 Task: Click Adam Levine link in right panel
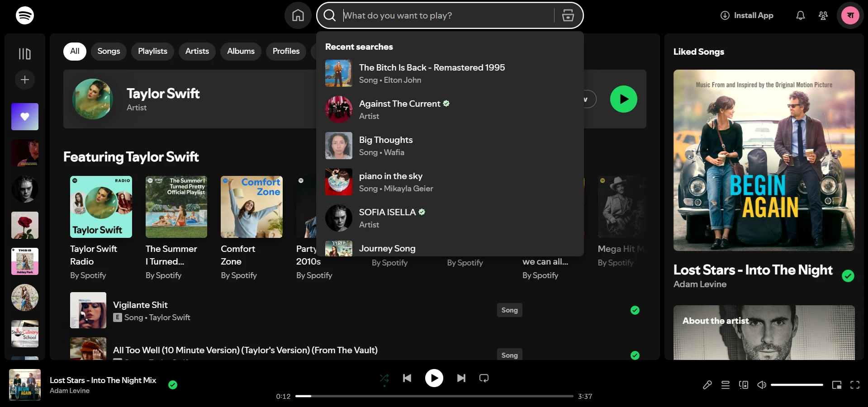tap(700, 284)
